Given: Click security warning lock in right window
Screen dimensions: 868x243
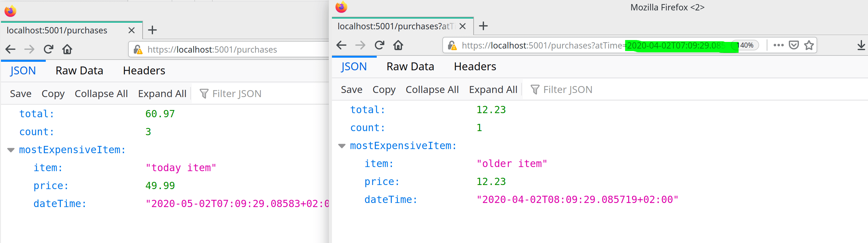Looking at the screenshot, I should click(x=452, y=45).
